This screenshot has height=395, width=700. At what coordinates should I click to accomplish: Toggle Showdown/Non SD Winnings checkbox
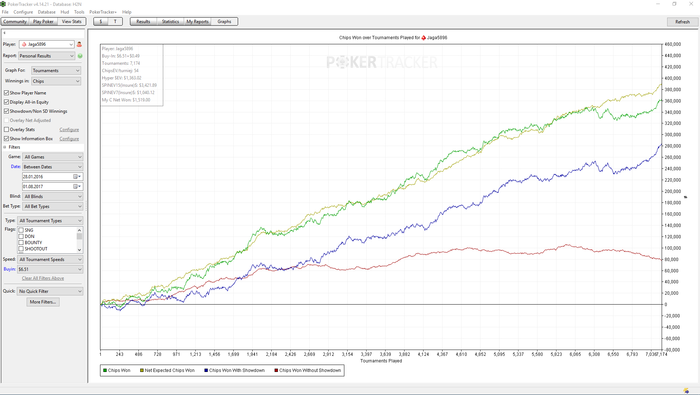click(6, 111)
